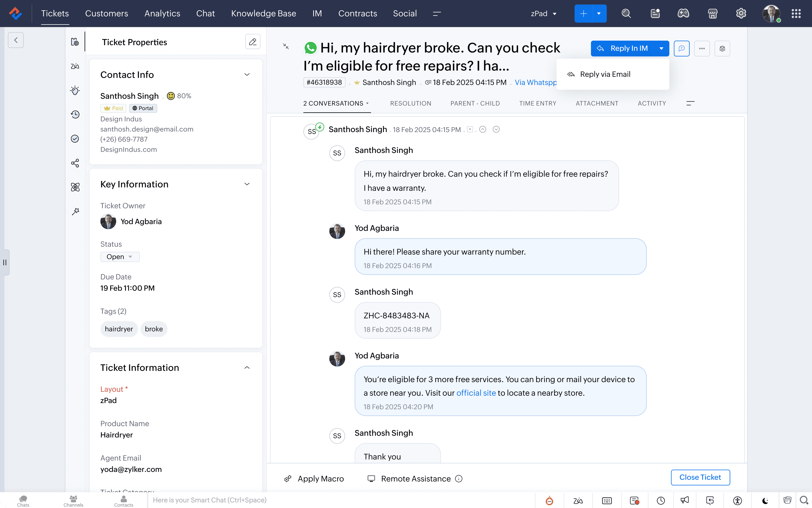The image size is (812, 508).
Task: Collapse the ticket view with shrink arrows
Action: (286, 46)
